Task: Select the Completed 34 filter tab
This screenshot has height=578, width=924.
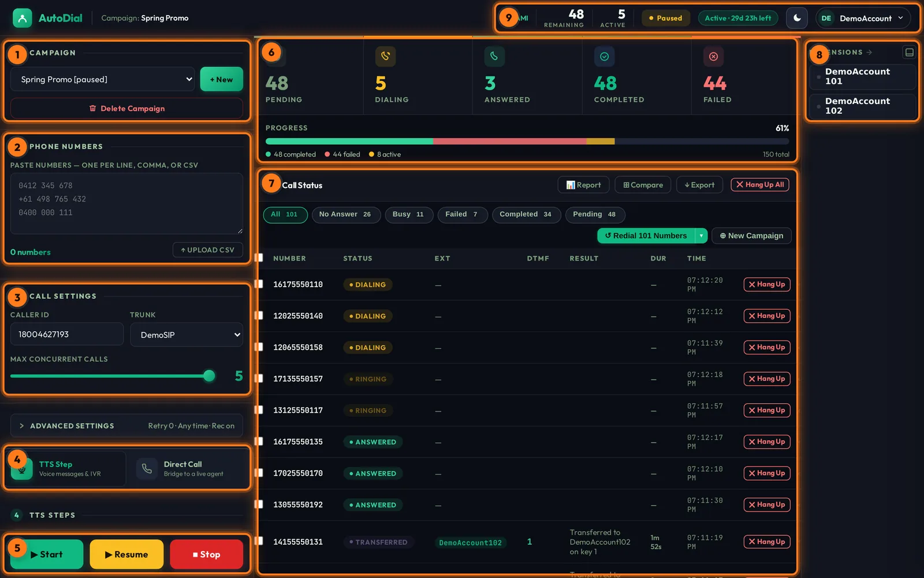Action: [526, 214]
